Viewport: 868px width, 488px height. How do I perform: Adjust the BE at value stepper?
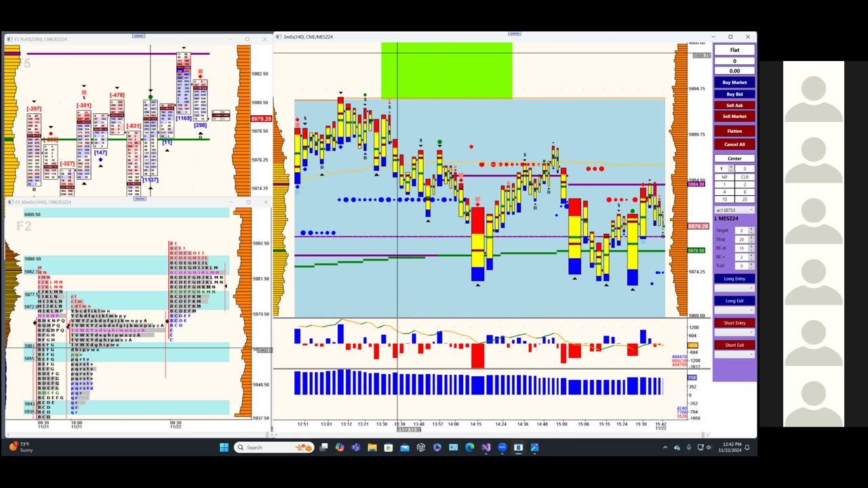752,248
